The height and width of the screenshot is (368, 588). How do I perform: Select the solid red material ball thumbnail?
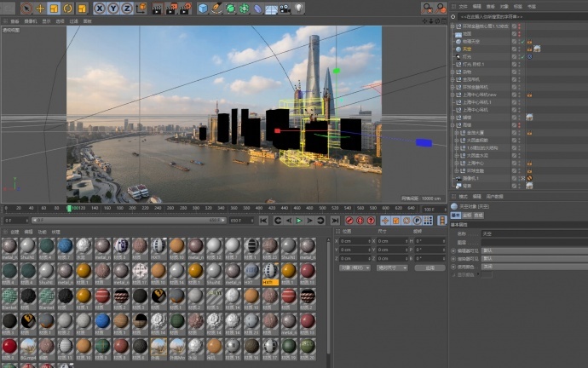tap(9, 345)
